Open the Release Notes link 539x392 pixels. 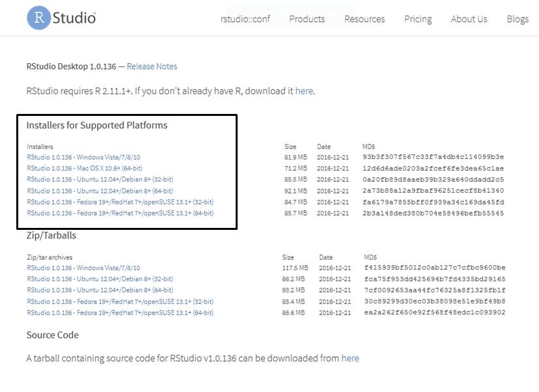152,66
